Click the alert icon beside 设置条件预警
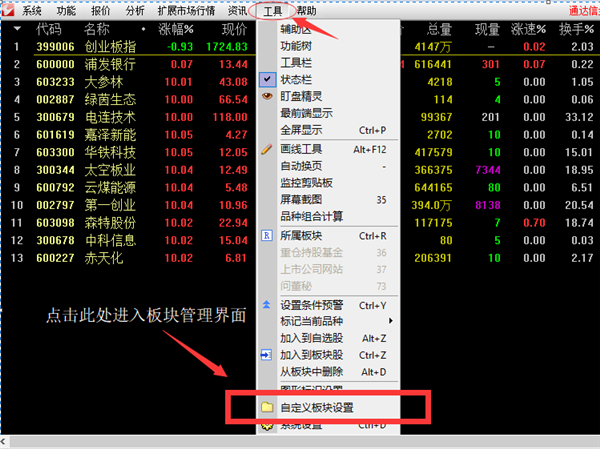The image size is (600, 449). click(x=266, y=305)
